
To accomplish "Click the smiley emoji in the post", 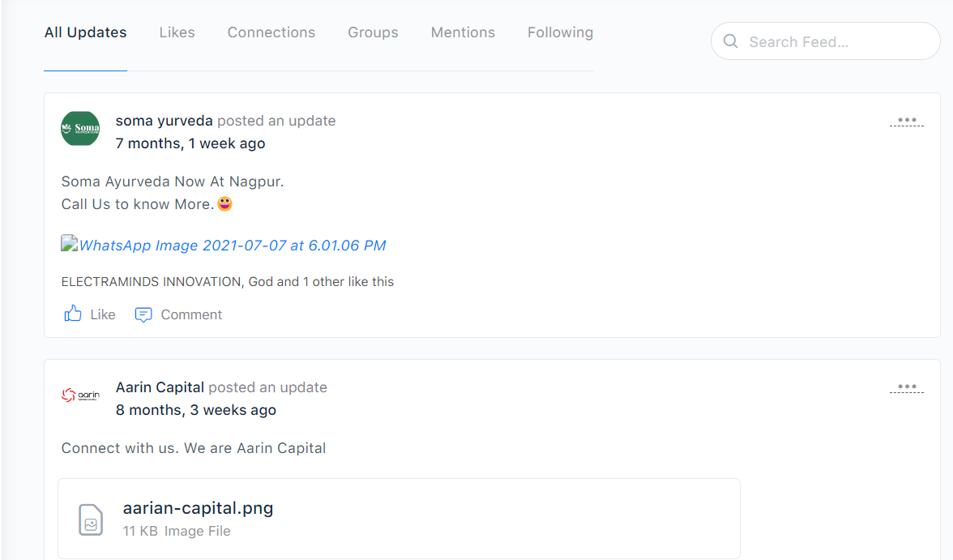I will pos(224,203).
